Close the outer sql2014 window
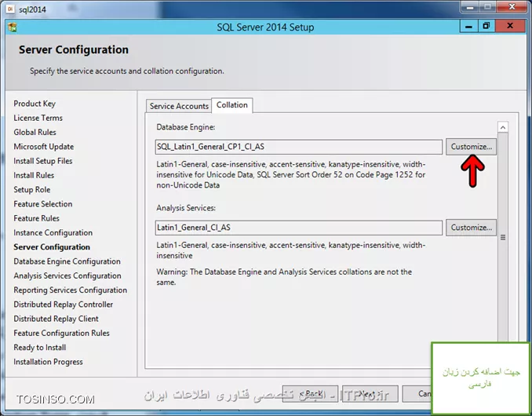This screenshot has width=532, height=416. pyautogui.click(x=512, y=7)
